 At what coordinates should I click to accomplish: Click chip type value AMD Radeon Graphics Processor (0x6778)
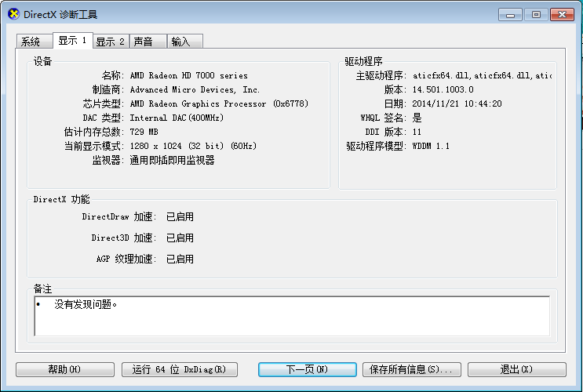click(219, 103)
